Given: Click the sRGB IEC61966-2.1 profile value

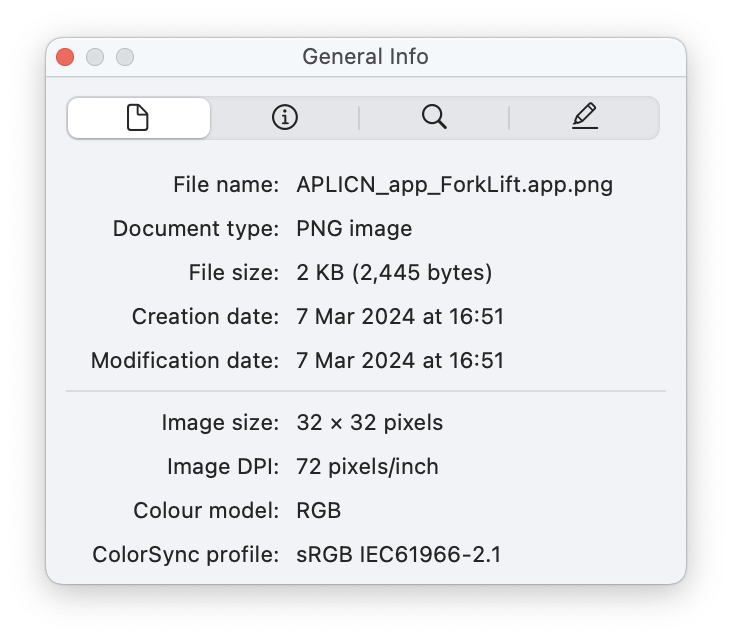Looking at the screenshot, I should 399,554.
